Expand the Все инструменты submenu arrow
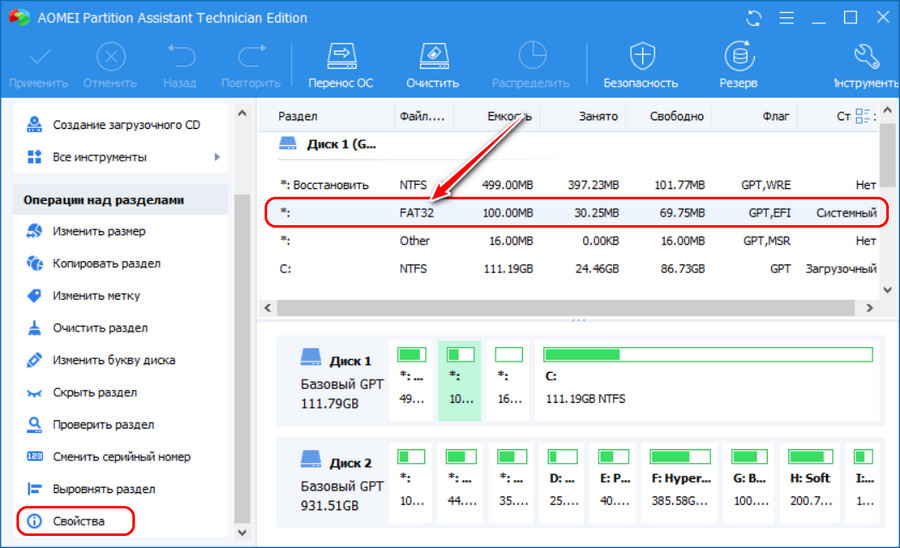Image resolution: width=900 pixels, height=548 pixels. (x=217, y=157)
